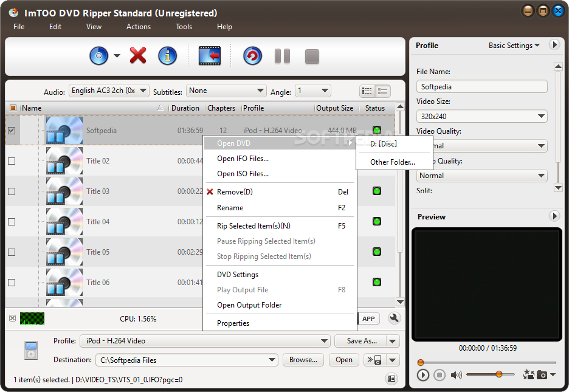Screen dimensions: 569x392
Task: Click the Duration column header
Action: (x=186, y=108)
